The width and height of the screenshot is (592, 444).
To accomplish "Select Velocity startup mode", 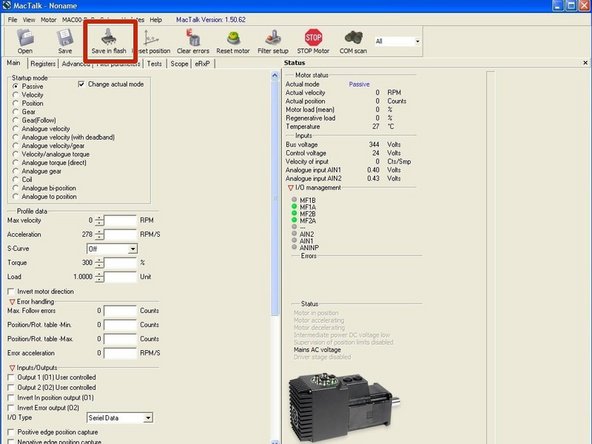I will click(x=15, y=94).
